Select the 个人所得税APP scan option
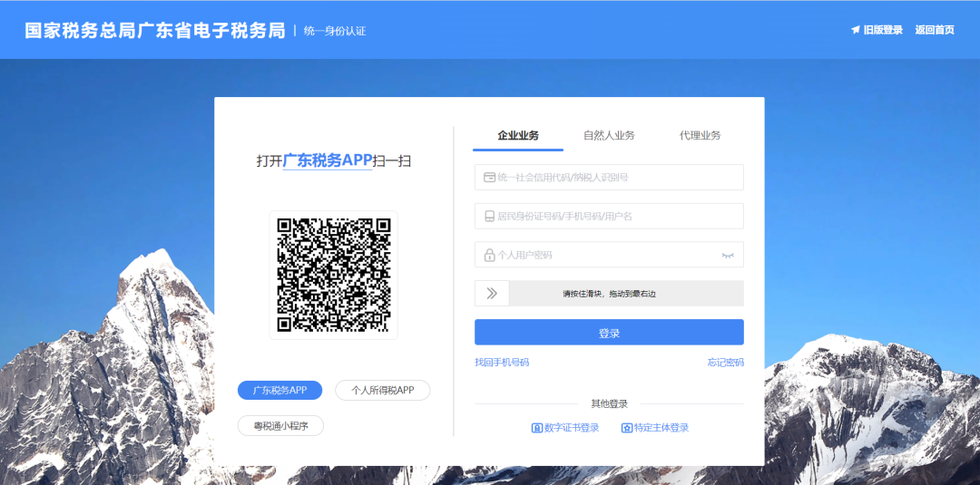 [383, 390]
